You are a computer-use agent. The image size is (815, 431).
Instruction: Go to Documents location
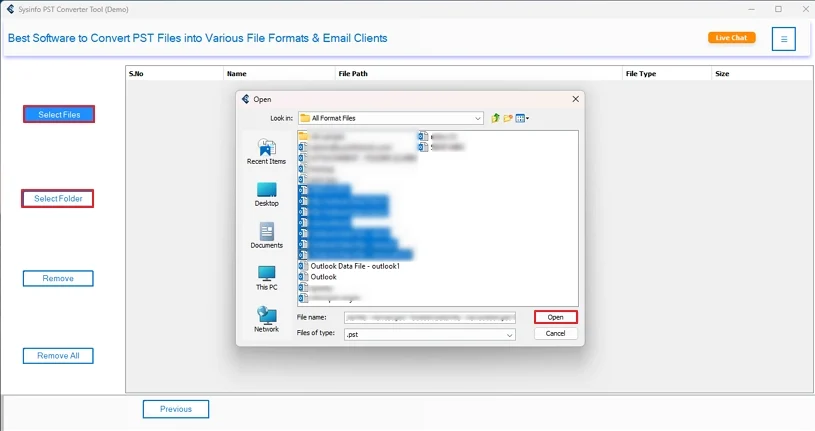[x=266, y=236]
